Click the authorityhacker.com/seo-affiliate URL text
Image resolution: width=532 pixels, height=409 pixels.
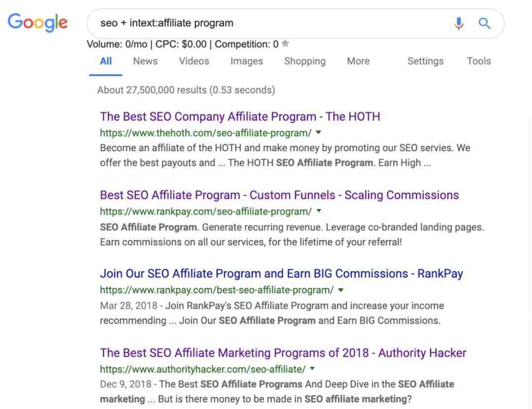(202, 369)
